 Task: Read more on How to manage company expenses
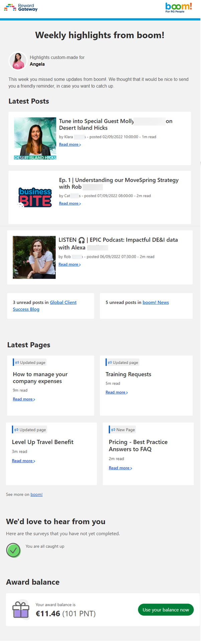tap(24, 399)
